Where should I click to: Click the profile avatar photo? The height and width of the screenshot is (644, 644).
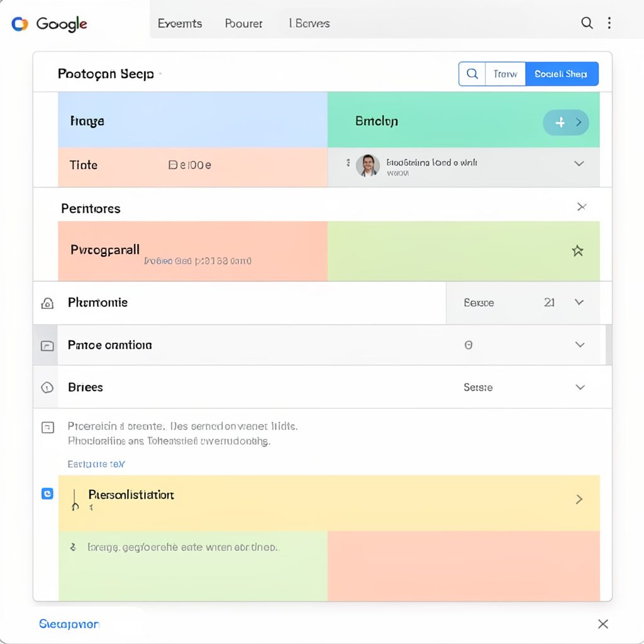(x=367, y=165)
